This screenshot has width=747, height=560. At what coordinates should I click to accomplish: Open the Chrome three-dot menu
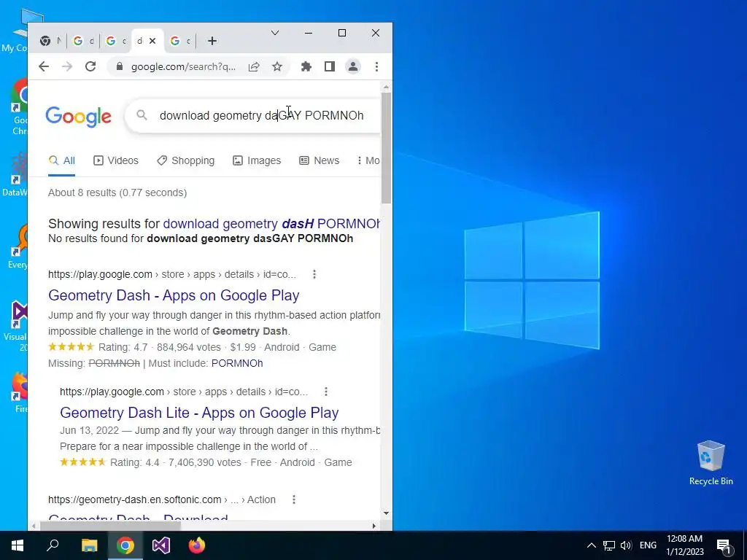[x=376, y=66]
